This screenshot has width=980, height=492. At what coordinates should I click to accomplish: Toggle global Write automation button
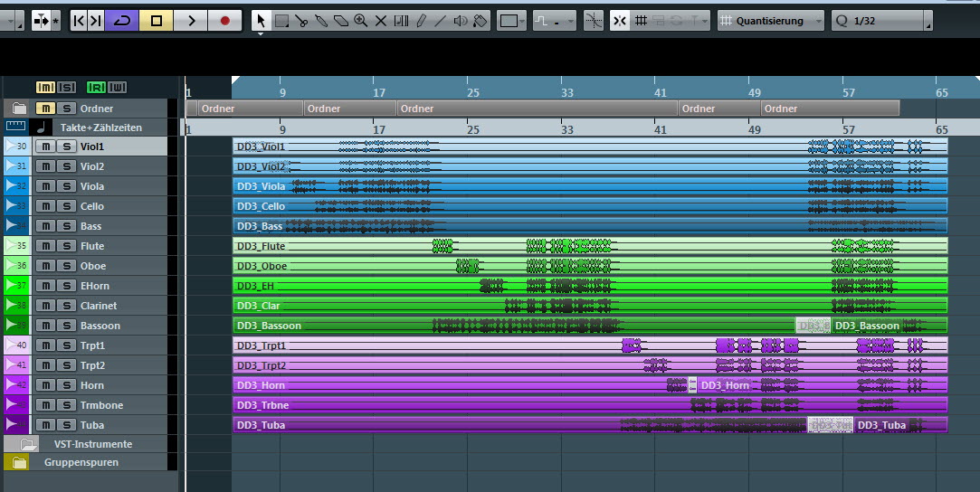pos(117,88)
